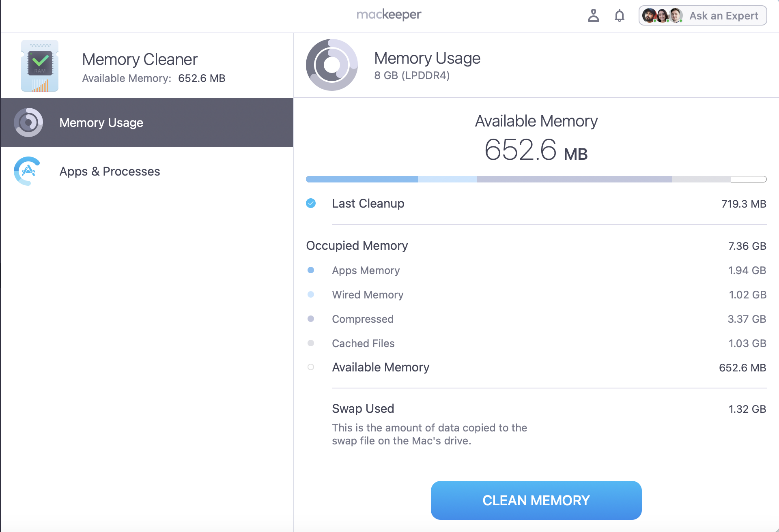The image size is (779, 532).
Task: Click the Wired Memory legend dot
Action: coord(311,294)
